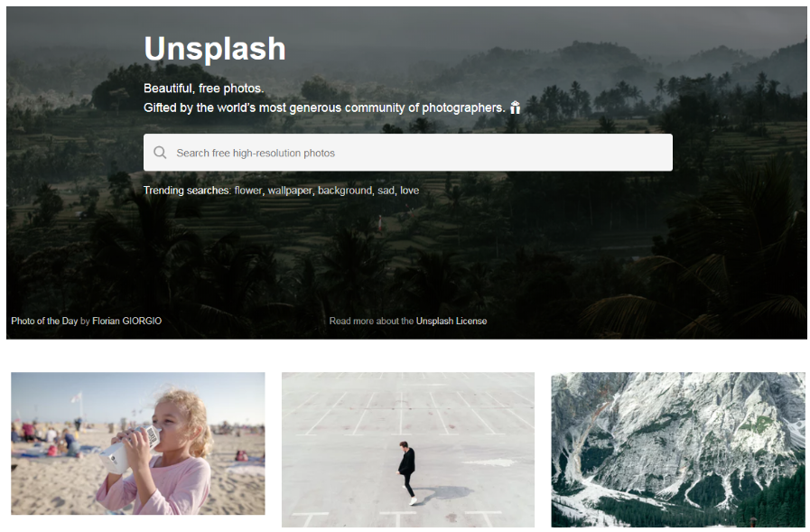Click the gift emoji after photographers
The height and width of the screenshot is (532, 810).
[515, 107]
